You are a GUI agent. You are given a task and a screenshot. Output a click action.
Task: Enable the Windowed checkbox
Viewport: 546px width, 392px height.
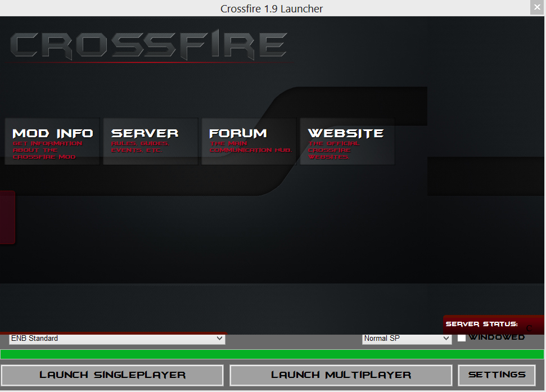[462, 338]
